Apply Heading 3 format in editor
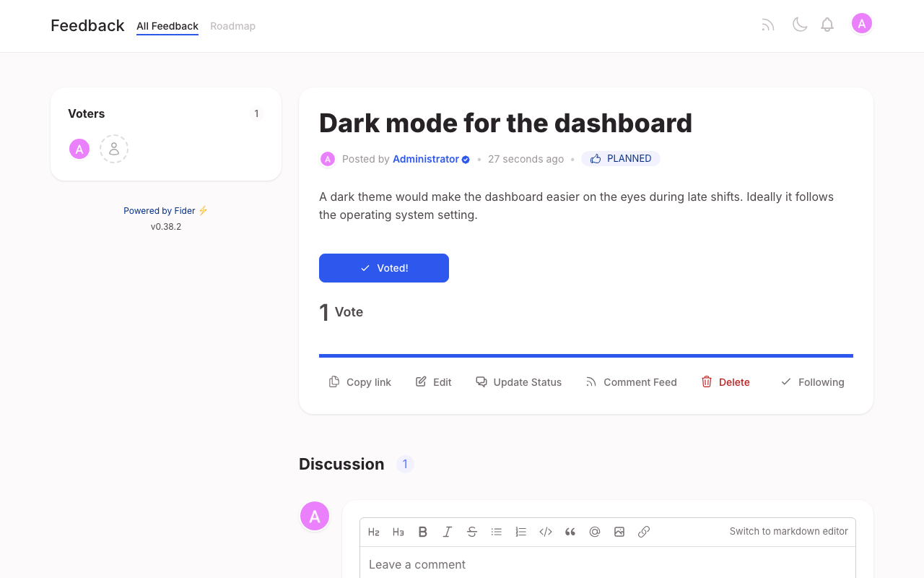The height and width of the screenshot is (578, 924). [398, 532]
